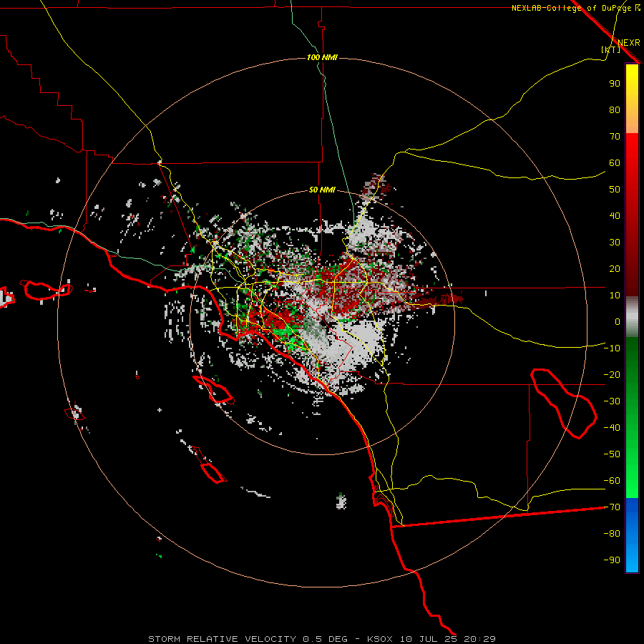Image resolution: width=644 pixels, height=644 pixels.
Task: Click the positive "10" scale value
Action: coord(615,296)
